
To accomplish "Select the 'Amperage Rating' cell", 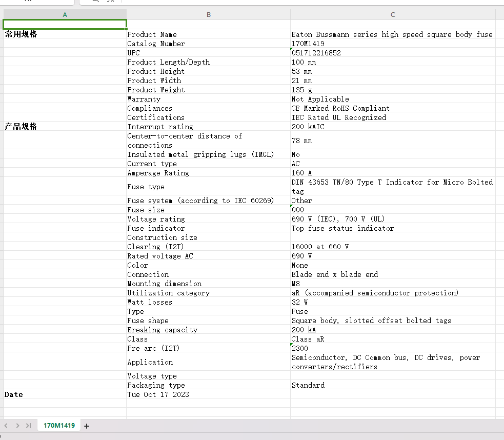I will pos(208,173).
